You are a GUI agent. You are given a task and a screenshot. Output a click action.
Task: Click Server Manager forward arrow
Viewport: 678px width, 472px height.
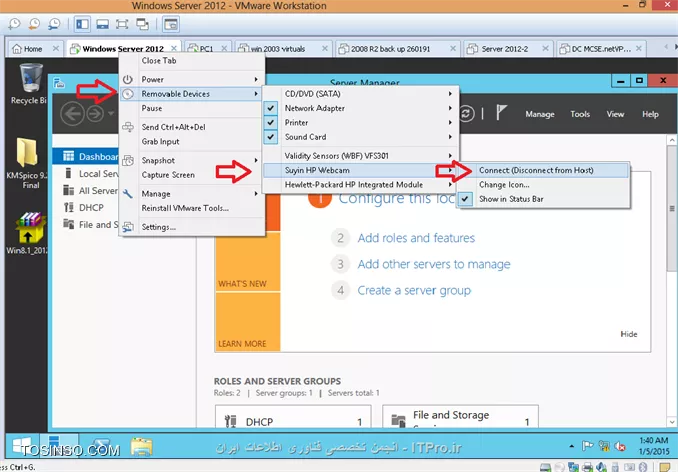tap(95, 114)
